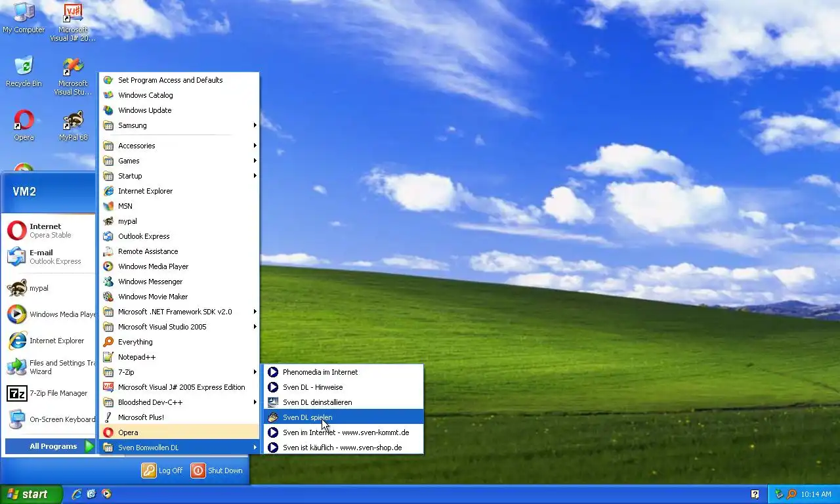Click the 10:14 AM taskbar clock
This screenshot has height=504, width=840.
pyautogui.click(x=816, y=494)
